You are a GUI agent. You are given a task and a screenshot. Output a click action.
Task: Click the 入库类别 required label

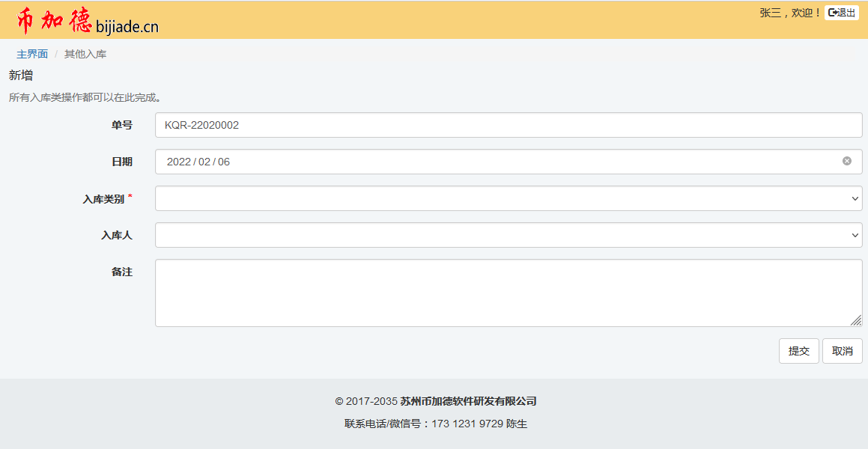[x=103, y=199]
